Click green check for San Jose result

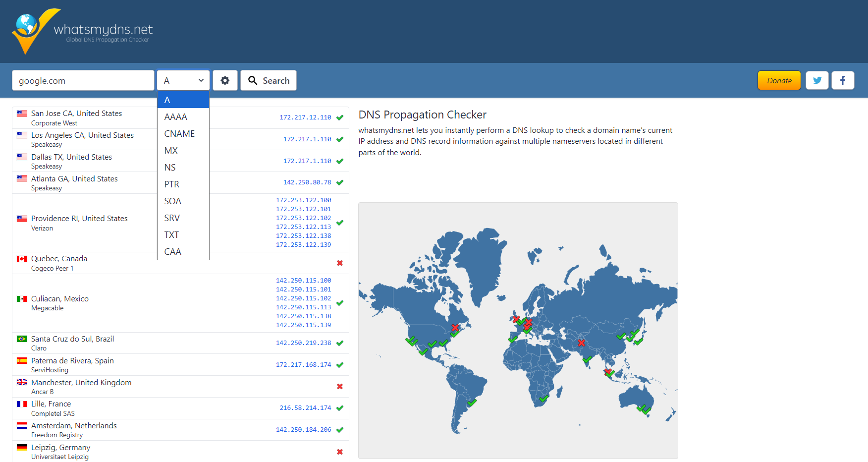click(x=340, y=117)
